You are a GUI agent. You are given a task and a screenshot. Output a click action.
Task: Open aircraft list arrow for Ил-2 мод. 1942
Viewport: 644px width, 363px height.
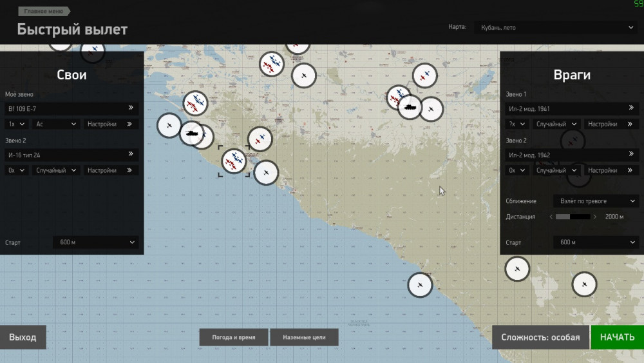[x=632, y=155]
